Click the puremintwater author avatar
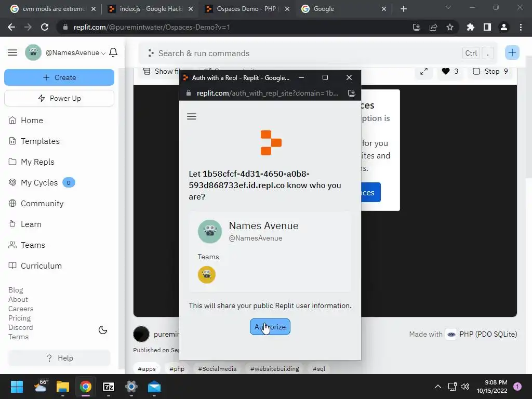The width and height of the screenshot is (532, 399). click(x=141, y=334)
